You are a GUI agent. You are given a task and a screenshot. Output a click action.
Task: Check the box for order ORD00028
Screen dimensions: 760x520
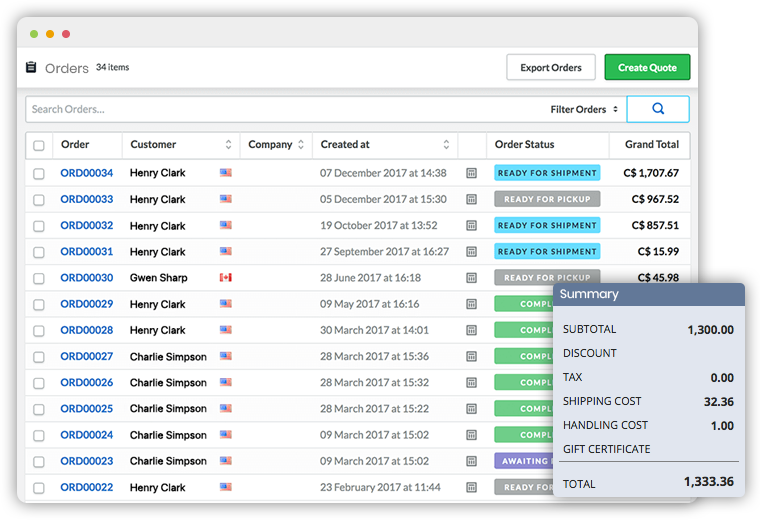(39, 331)
